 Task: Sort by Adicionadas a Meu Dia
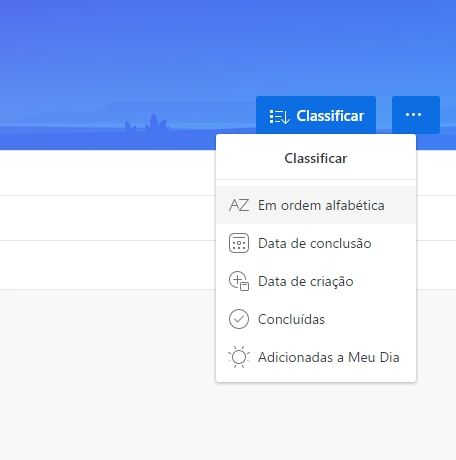[316, 357]
